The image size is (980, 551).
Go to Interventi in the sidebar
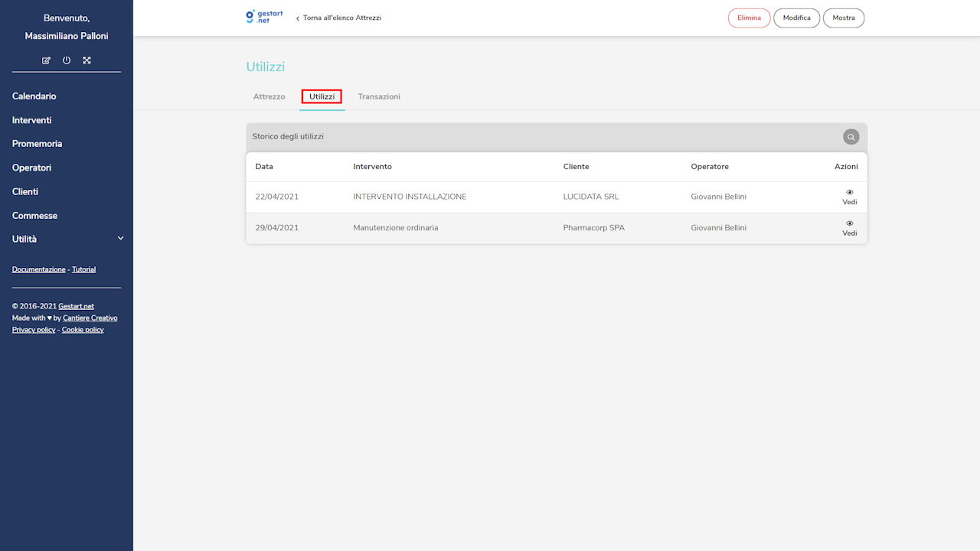[32, 120]
